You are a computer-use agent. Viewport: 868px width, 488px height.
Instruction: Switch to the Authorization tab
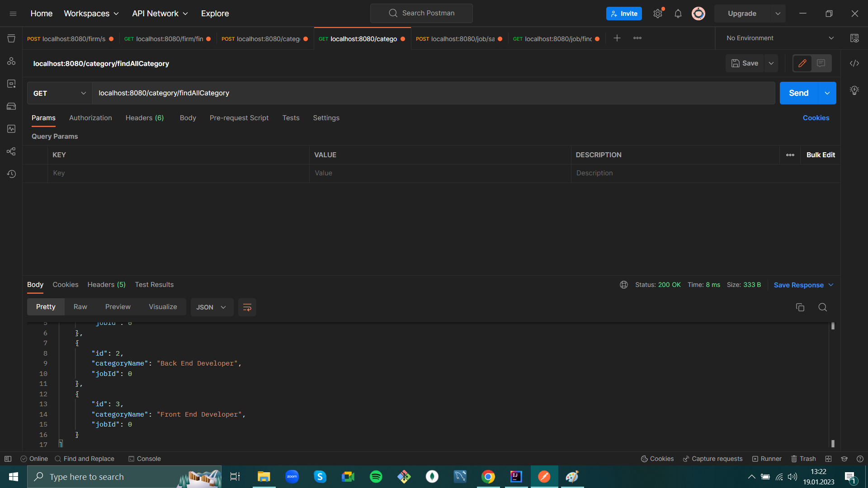[90, 118]
